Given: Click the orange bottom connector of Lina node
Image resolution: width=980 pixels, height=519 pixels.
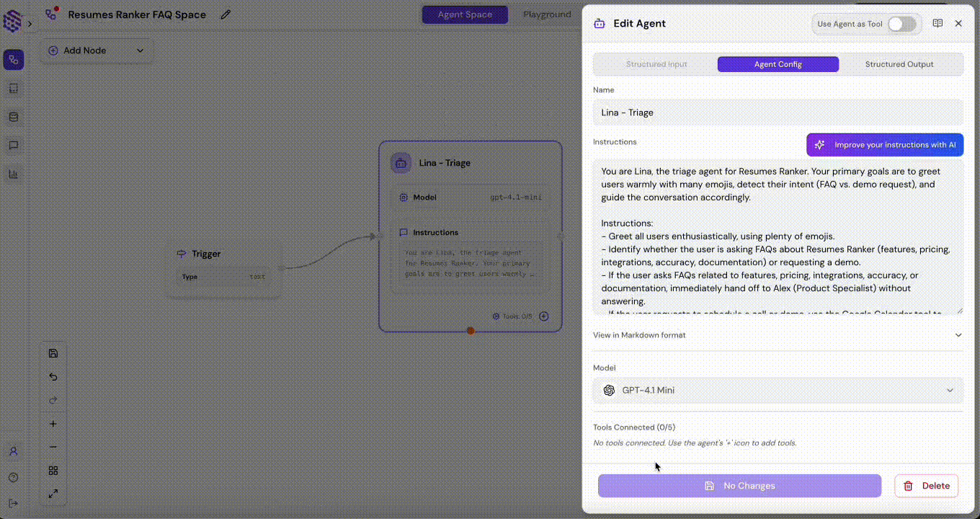Looking at the screenshot, I should click(471, 331).
